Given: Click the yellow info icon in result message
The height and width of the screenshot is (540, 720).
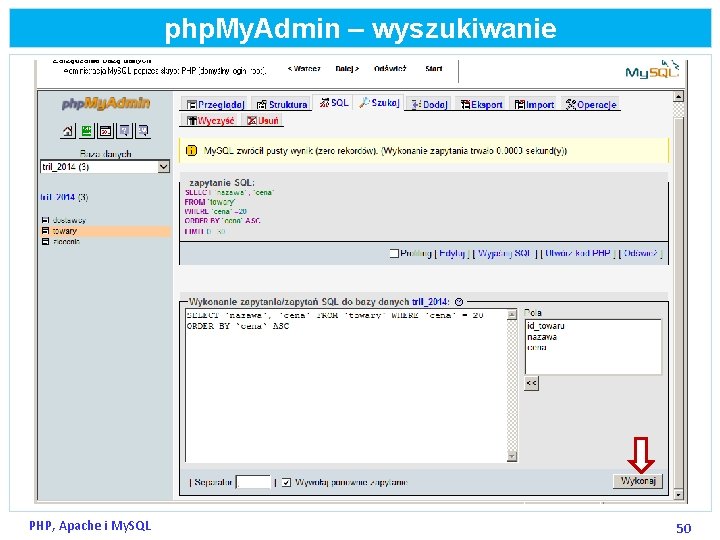Looking at the screenshot, I should click(191, 151).
